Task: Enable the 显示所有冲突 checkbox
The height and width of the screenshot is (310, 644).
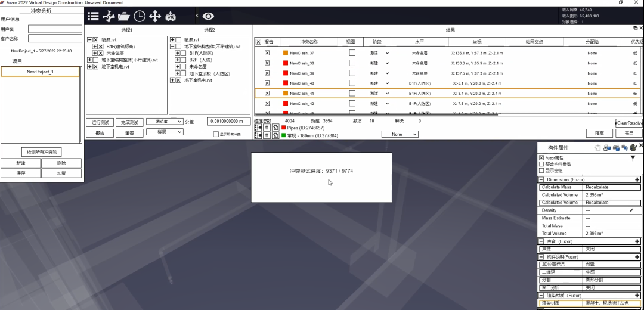Action: coord(216,134)
